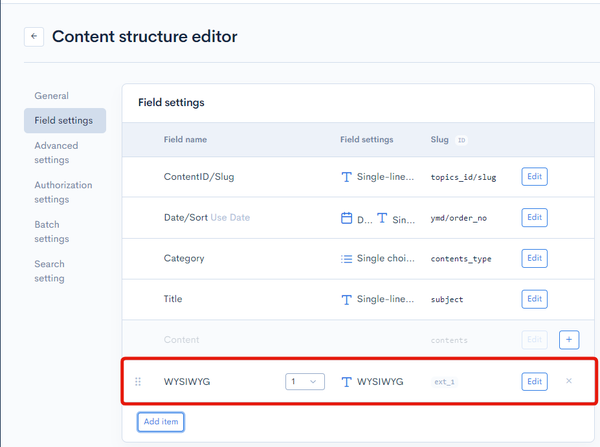Click the ymd/order_no slug value
The width and height of the screenshot is (600, 447).
point(459,218)
